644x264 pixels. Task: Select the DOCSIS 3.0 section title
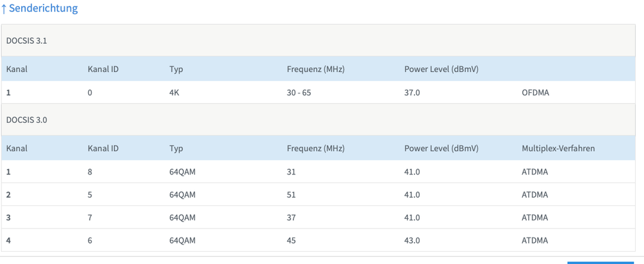pos(26,120)
